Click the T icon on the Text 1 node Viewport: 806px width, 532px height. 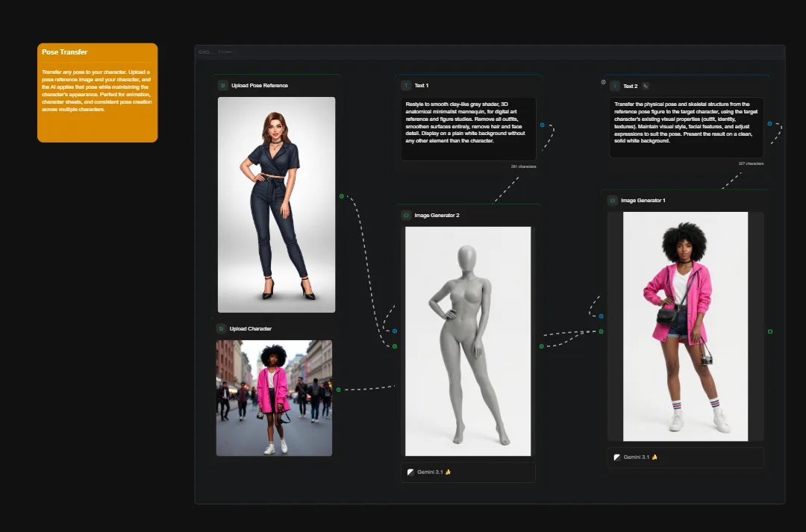click(x=407, y=85)
